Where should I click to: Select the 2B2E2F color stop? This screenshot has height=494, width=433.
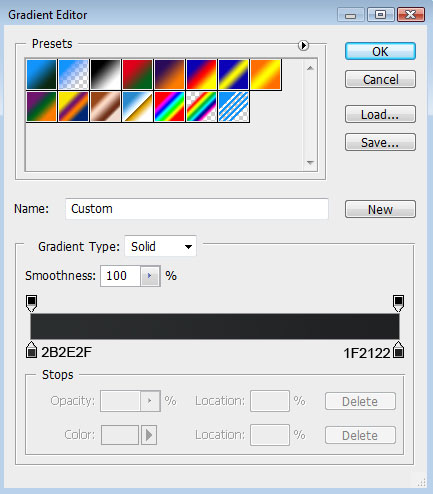click(31, 350)
